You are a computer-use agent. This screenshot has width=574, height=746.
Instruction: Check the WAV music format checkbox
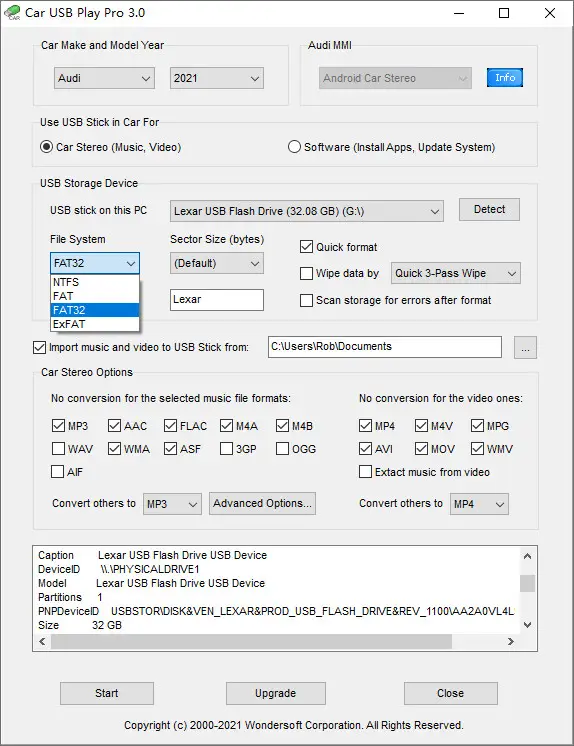tap(58, 449)
